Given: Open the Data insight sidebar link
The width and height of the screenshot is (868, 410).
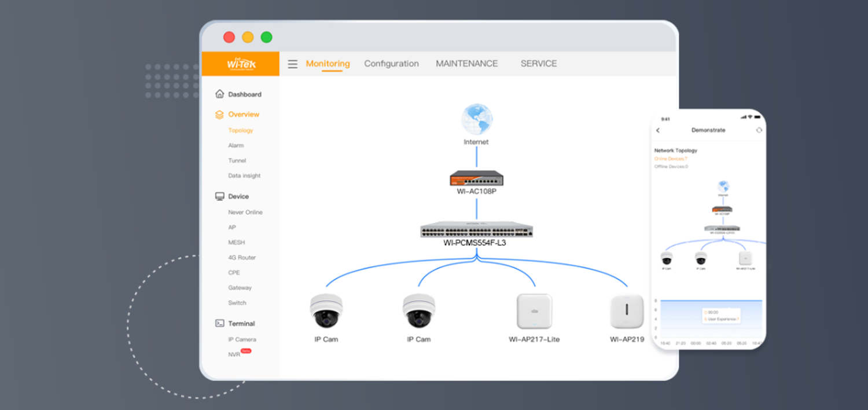Looking at the screenshot, I should [x=244, y=175].
